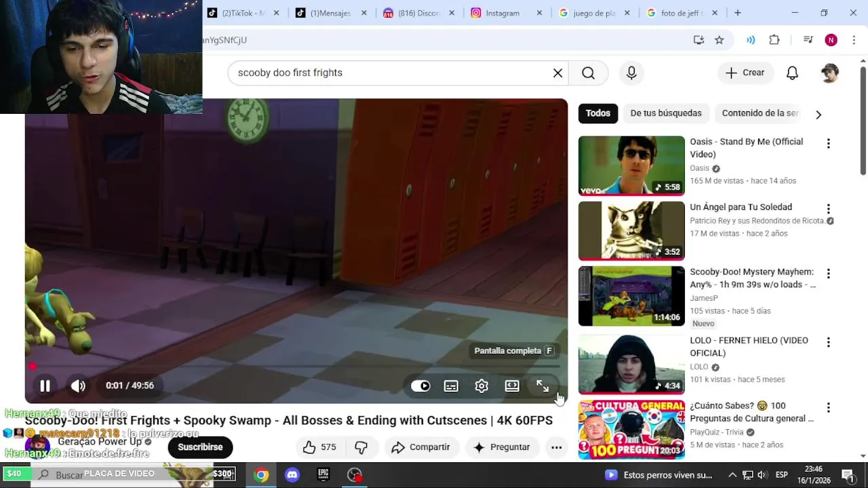Open options for Un Ángel para Tu Soledad
The image size is (868, 488).
pos(828,209)
